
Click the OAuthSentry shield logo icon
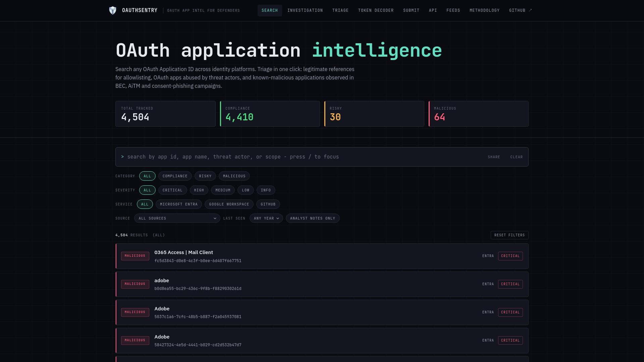(x=113, y=10)
